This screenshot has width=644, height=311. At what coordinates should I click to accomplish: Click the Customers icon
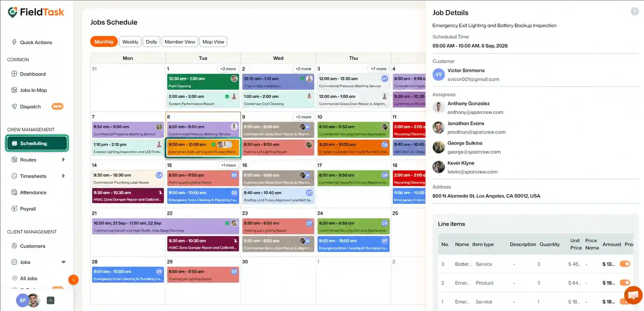[x=14, y=246]
